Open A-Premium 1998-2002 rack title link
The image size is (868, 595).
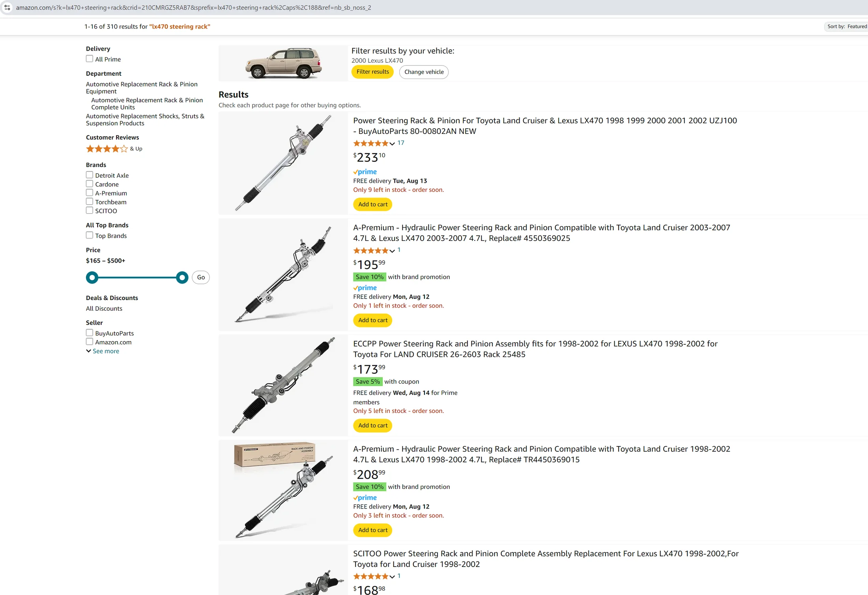click(542, 454)
